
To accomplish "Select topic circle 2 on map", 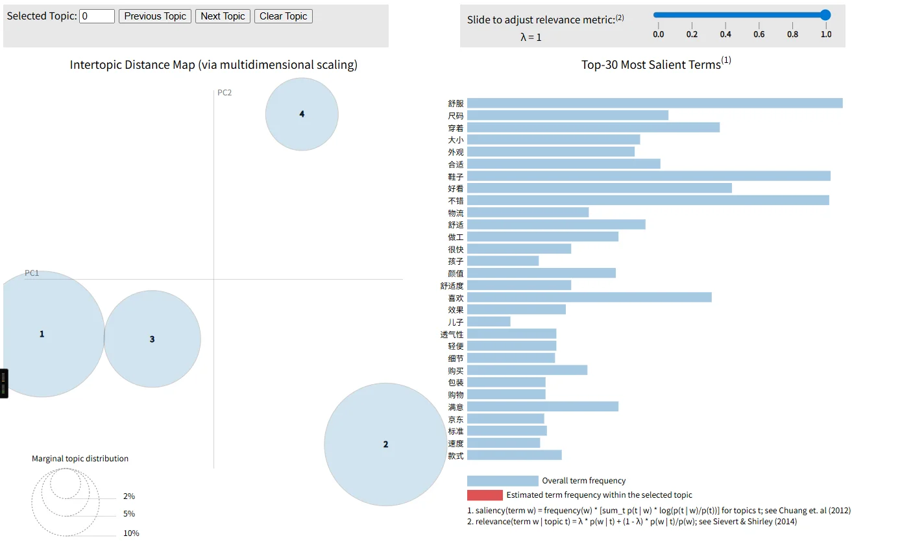I will coord(385,444).
